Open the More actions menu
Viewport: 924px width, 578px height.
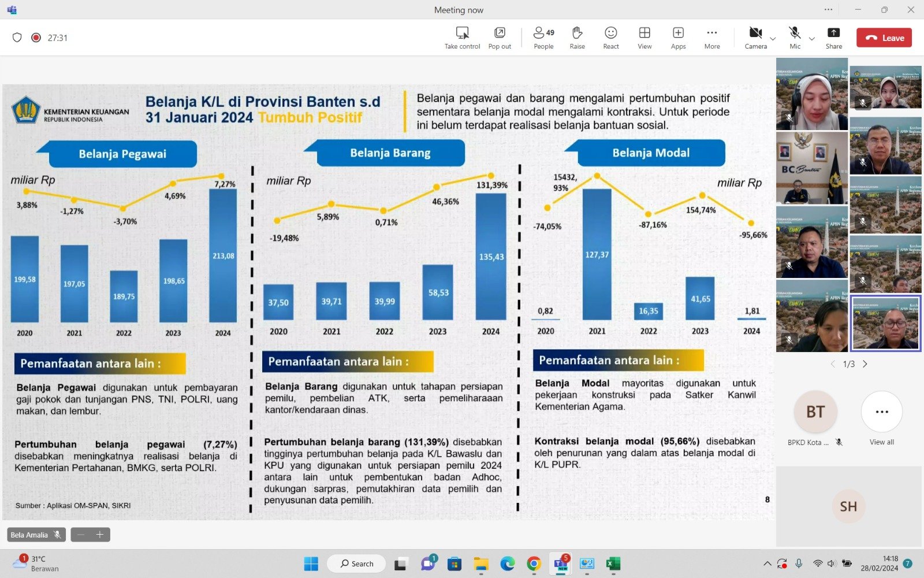(x=711, y=38)
